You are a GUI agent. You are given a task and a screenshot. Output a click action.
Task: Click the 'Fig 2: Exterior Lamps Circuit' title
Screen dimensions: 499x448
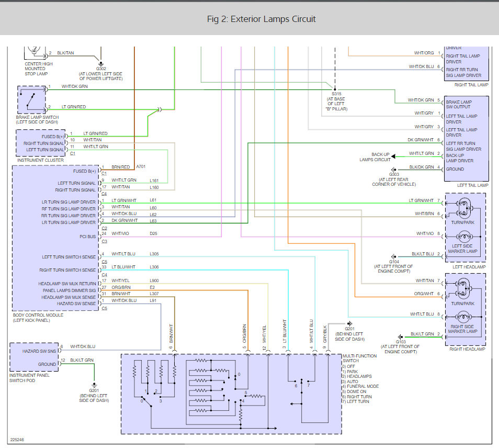coord(262,19)
